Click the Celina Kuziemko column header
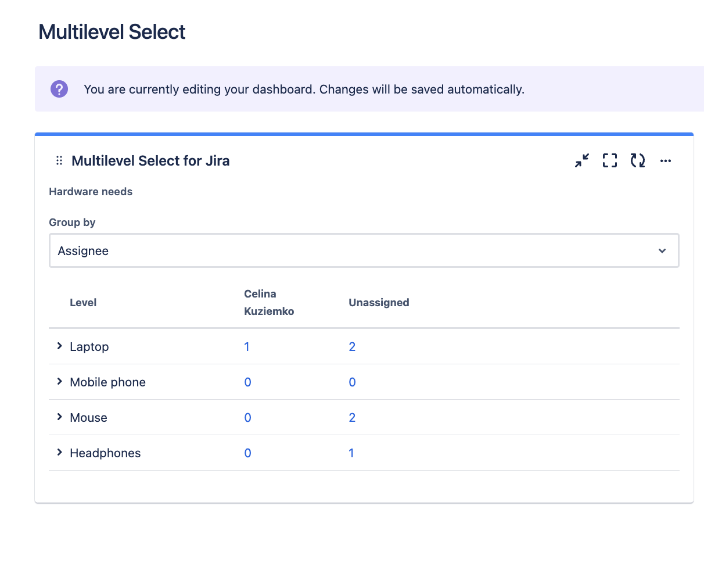704x588 pixels. pos(268,302)
